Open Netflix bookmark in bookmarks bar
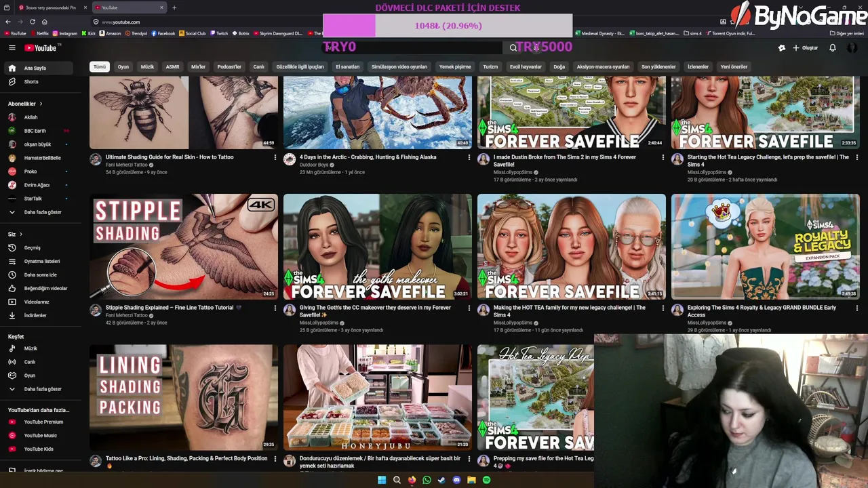The width and height of the screenshot is (868, 488). pos(39,33)
